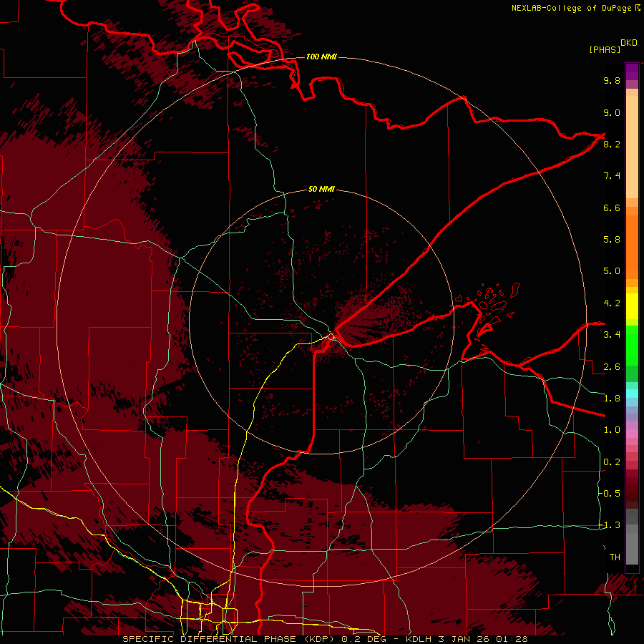Click the 3.4 scale value
Image resolution: width=644 pixels, height=644 pixels.
(612, 335)
